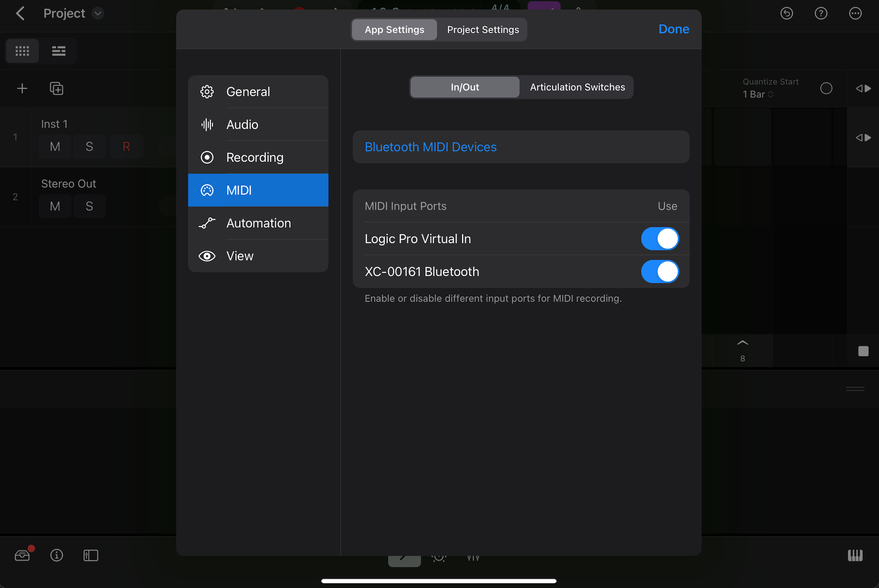Turn off the XC-00161 Bluetooth input

pyautogui.click(x=660, y=271)
